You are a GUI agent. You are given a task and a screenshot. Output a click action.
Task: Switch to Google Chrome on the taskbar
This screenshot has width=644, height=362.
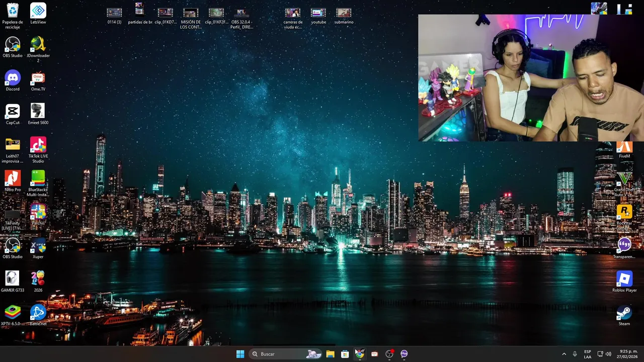click(x=360, y=354)
